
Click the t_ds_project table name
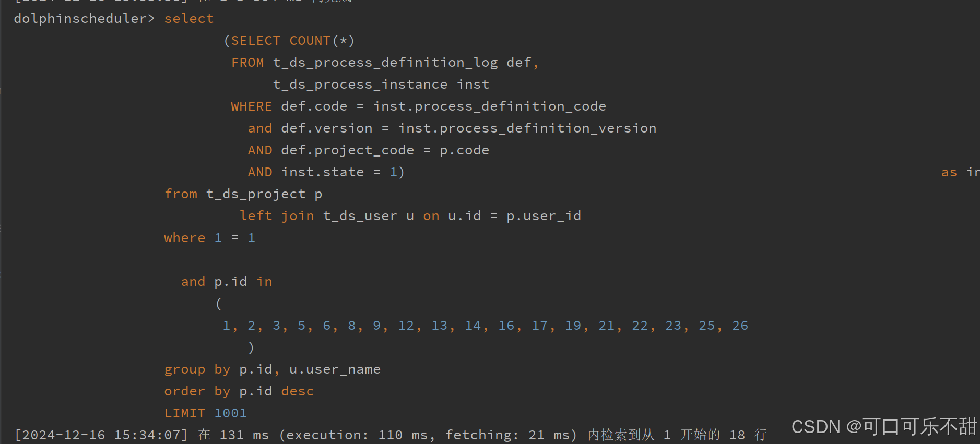tap(255, 194)
